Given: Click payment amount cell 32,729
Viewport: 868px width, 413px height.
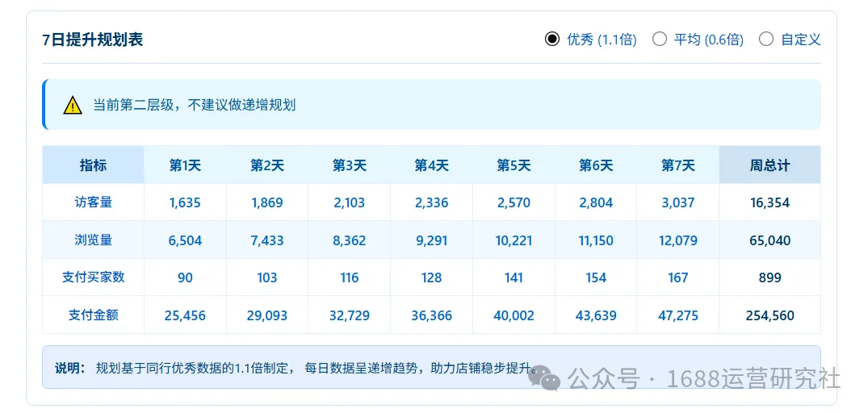Looking at the screenshot, I should click(x=350, y=315).
